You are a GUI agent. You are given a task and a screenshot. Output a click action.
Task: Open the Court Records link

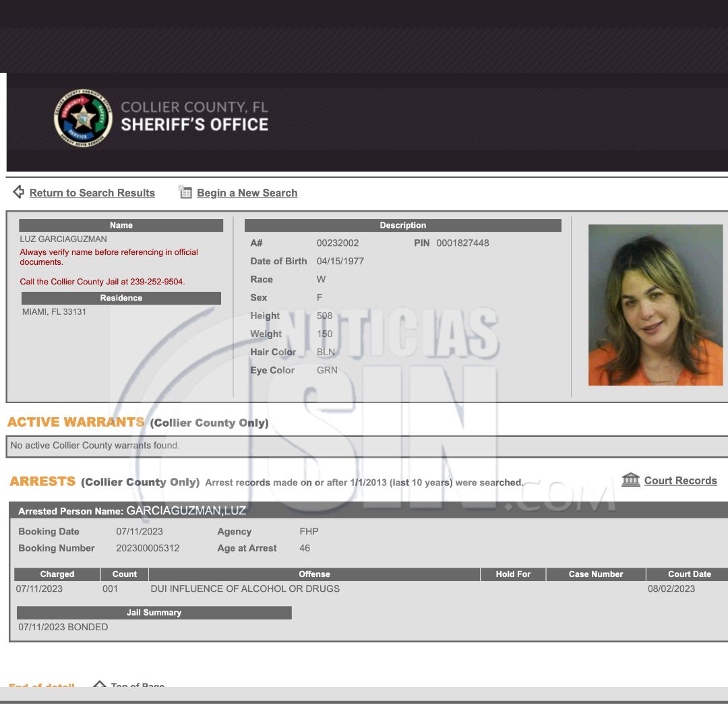point(680,481)
